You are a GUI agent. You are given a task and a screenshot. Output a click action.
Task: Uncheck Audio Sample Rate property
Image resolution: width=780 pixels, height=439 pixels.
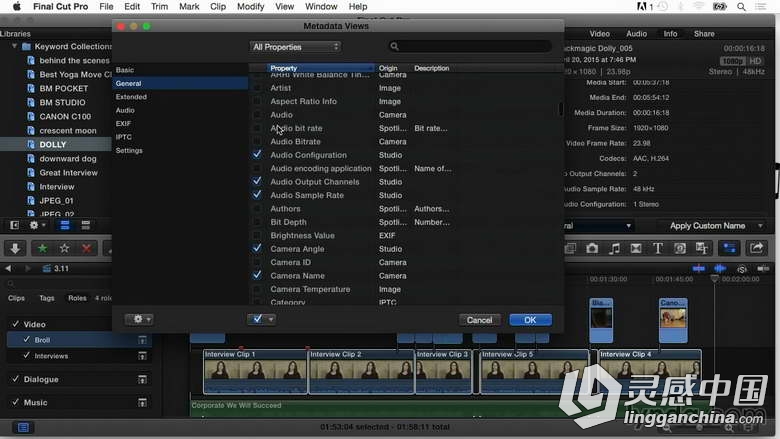click(x=257, y=195)
